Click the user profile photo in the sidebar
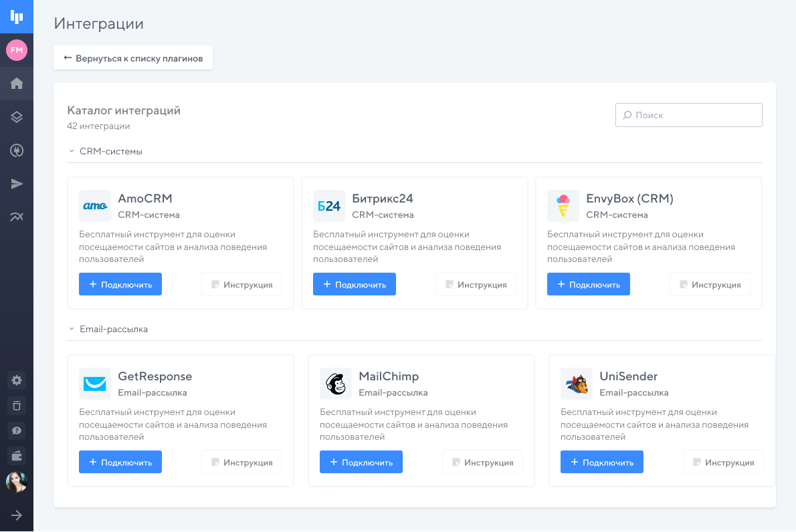The width and height of the screenshot is (796, 532). [x=17, y=482]
